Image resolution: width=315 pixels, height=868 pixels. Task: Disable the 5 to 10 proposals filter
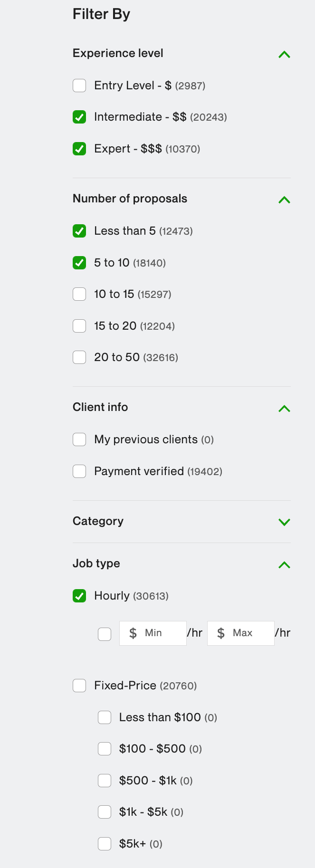(x=79, y=262)
